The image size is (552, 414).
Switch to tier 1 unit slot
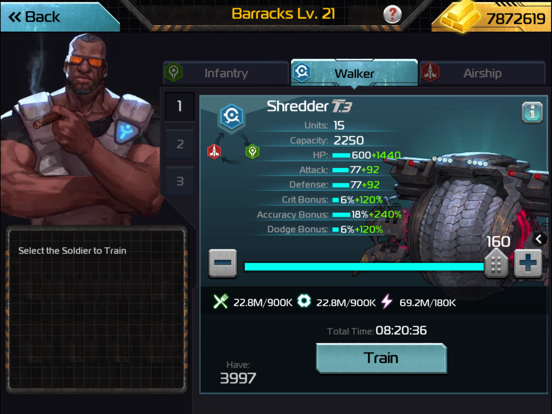pos(180,106)
